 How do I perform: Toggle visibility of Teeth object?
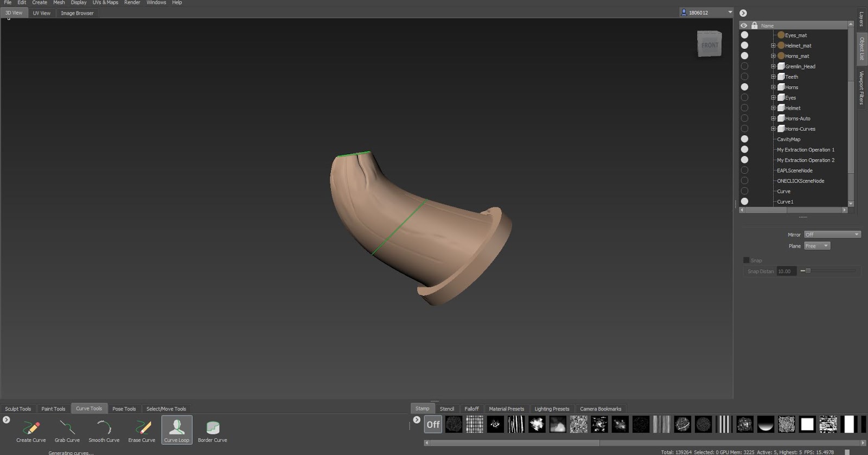point(744,77)
